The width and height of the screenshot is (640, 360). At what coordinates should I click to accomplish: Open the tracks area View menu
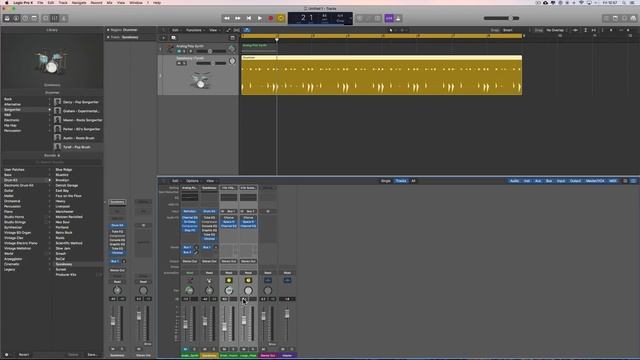(x=214, y=30)
